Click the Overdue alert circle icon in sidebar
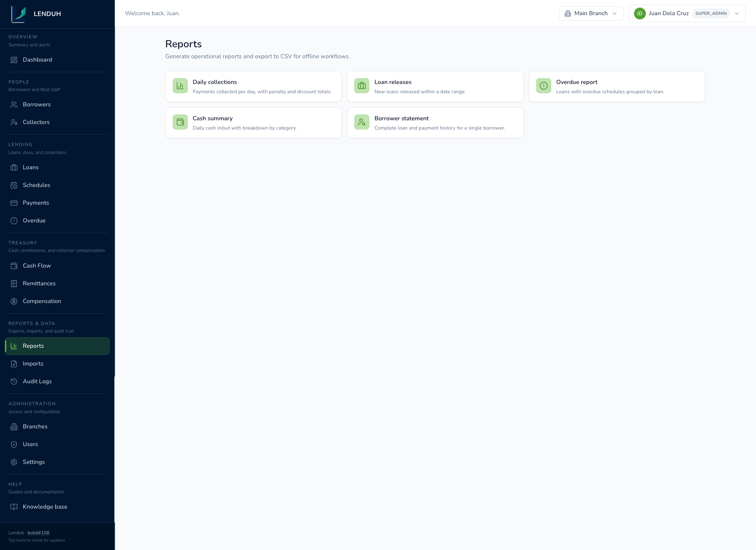 (x=14, y=221)
